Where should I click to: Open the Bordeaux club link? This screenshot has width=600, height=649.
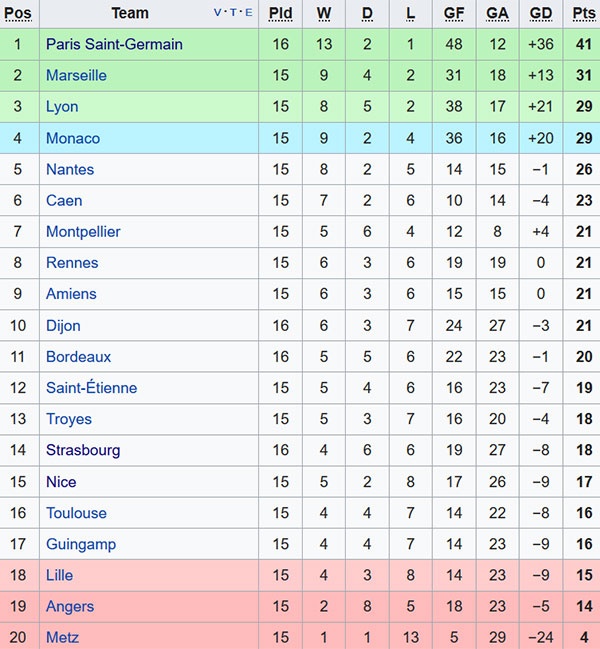78,356
